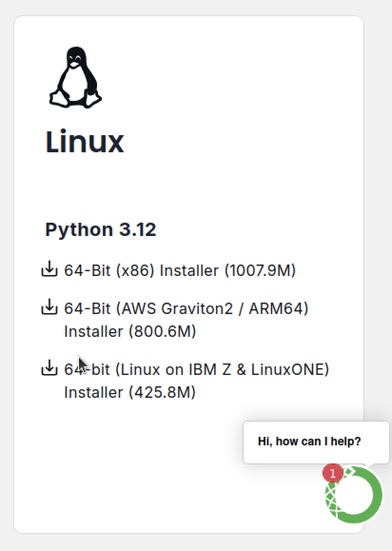Click the Python 3.12 heading
The height and width of the screenshot is (551, 392).
(100, 230)
